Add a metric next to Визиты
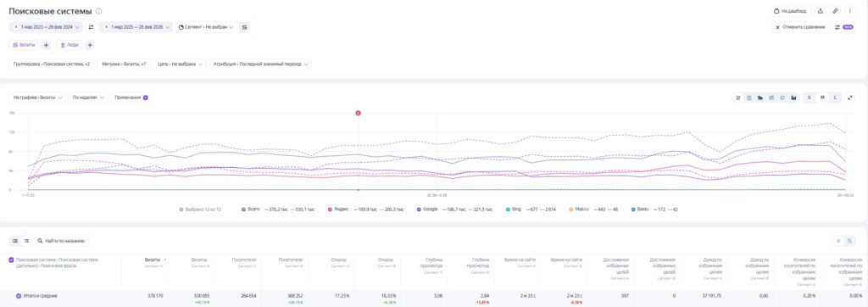 point(47,45)
